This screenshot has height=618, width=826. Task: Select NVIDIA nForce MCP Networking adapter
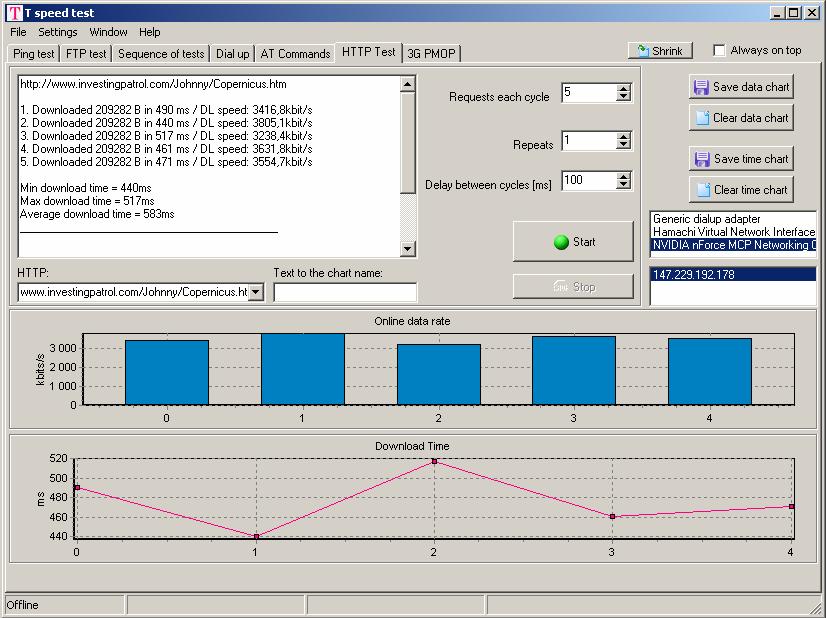[x=733, y=245]
